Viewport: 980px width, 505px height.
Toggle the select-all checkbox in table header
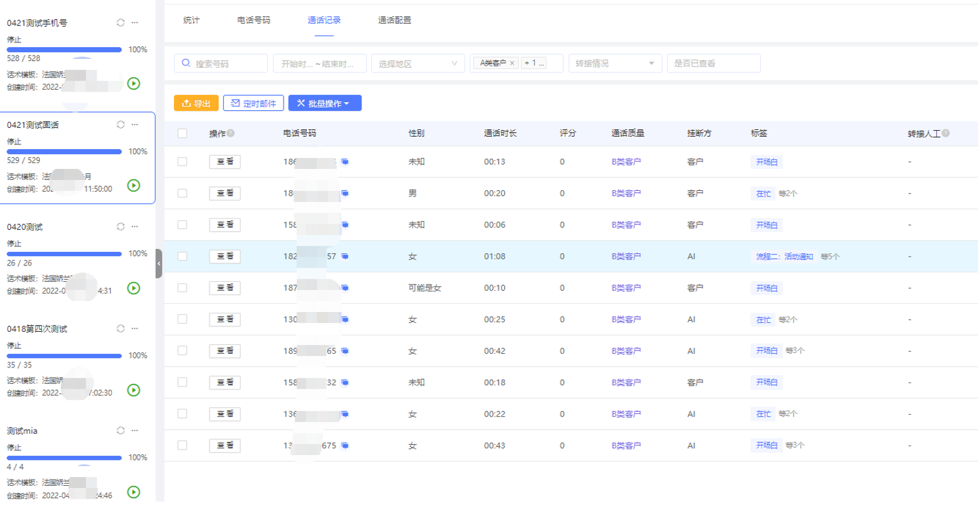[x=182, y=133]
